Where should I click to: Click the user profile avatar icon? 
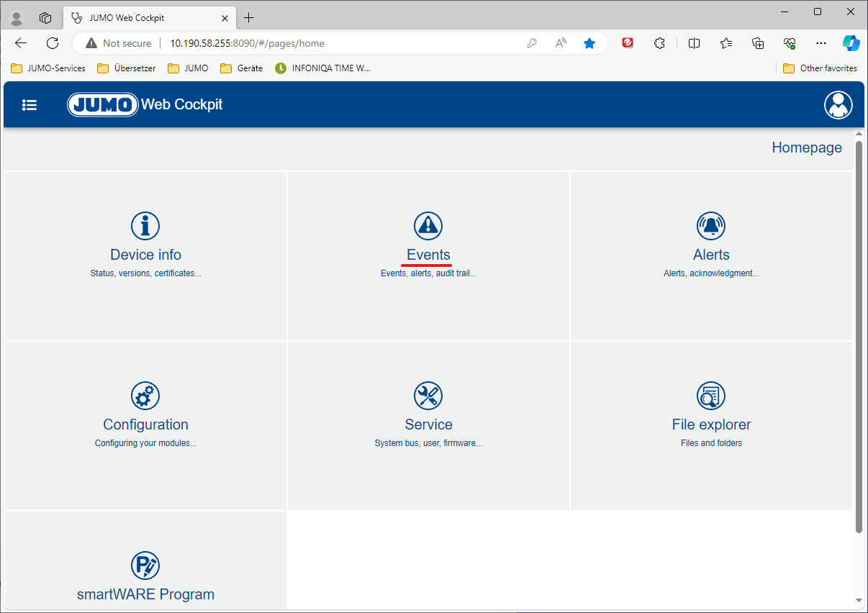pyautogui.click(x=838, y=105)
